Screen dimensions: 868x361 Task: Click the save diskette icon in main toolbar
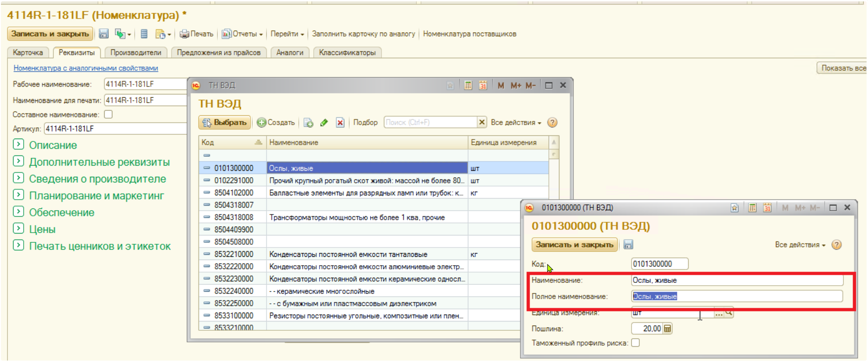coord(104,34)
